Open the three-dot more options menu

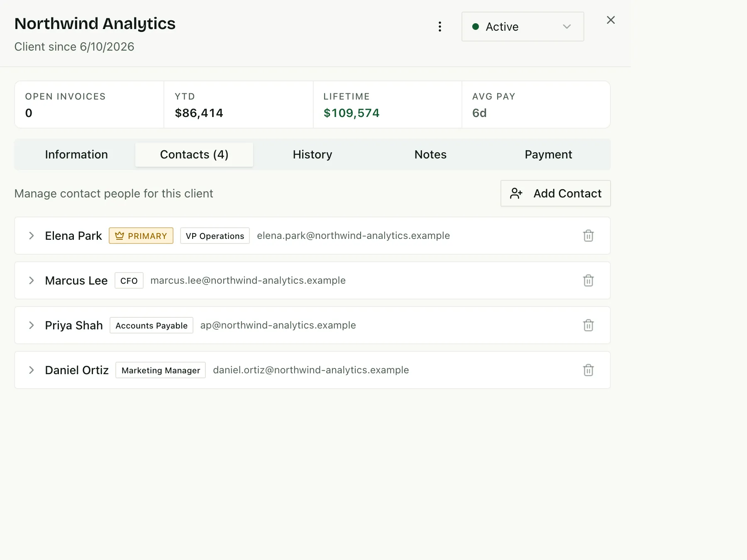point(440,27)
